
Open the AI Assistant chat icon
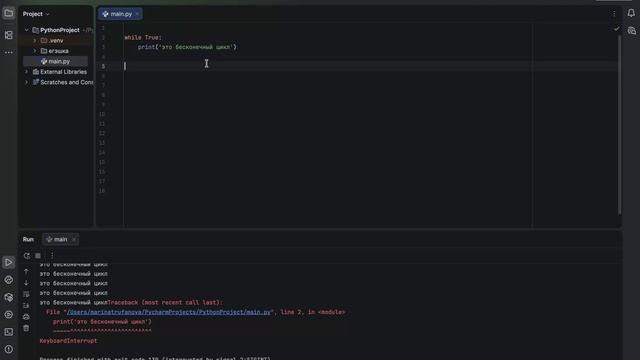pos(631,31)
